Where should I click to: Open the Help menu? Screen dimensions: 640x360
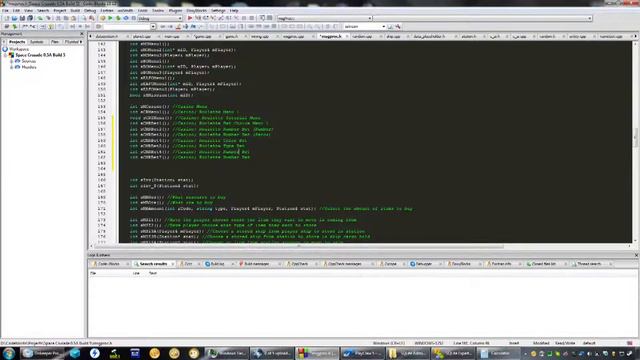[234, 10]
